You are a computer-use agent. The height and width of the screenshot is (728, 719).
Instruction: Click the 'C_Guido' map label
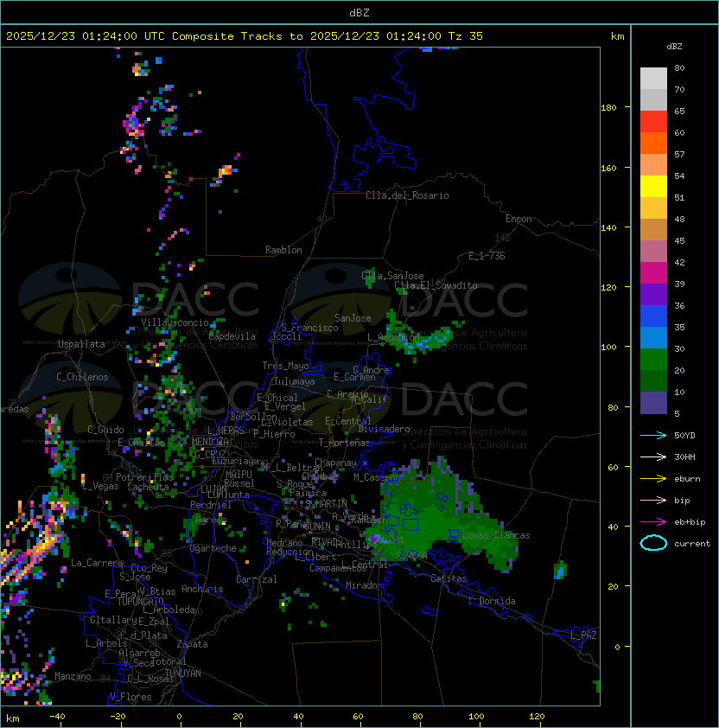(x=105, y=430)
